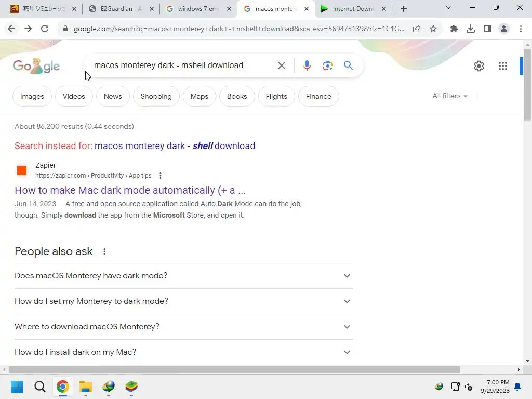Open BlueStacks from taskbar
This screenshot has width=532, height=399.
click(x=131, y=387)
